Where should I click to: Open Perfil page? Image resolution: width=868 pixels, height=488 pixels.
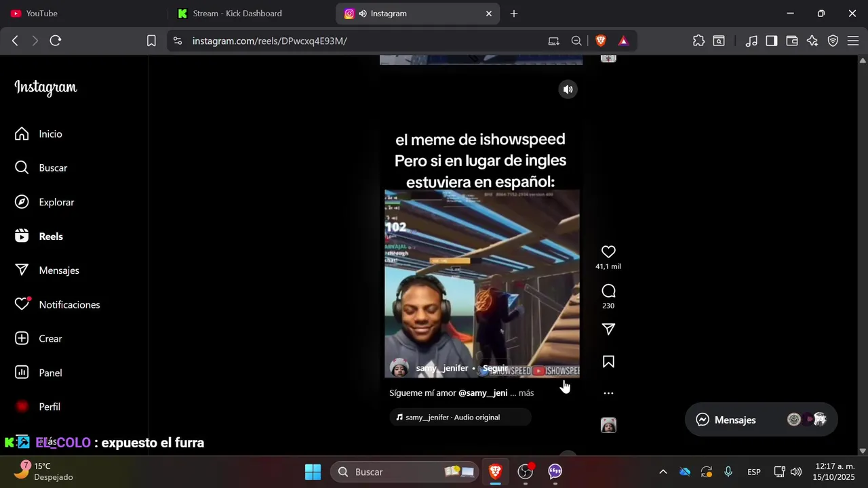50,407
